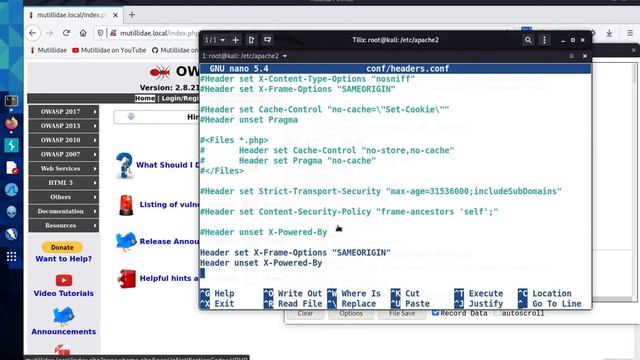Go to Firefox home page
The height and width of the screenshot is (360, 640).
coord(83,33)
